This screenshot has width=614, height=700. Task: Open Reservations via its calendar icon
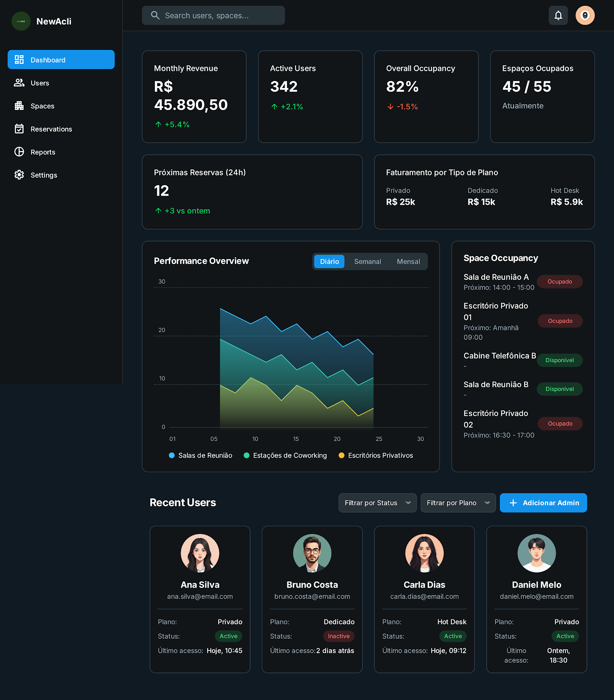(x=19, y=129)
